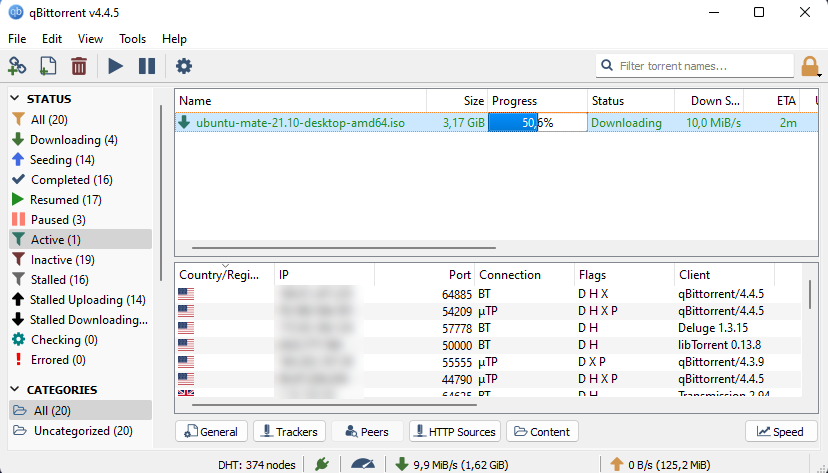The image size is (828, 473).
Task: Select the Downloading (4) filter
Action: click(80, 140)
